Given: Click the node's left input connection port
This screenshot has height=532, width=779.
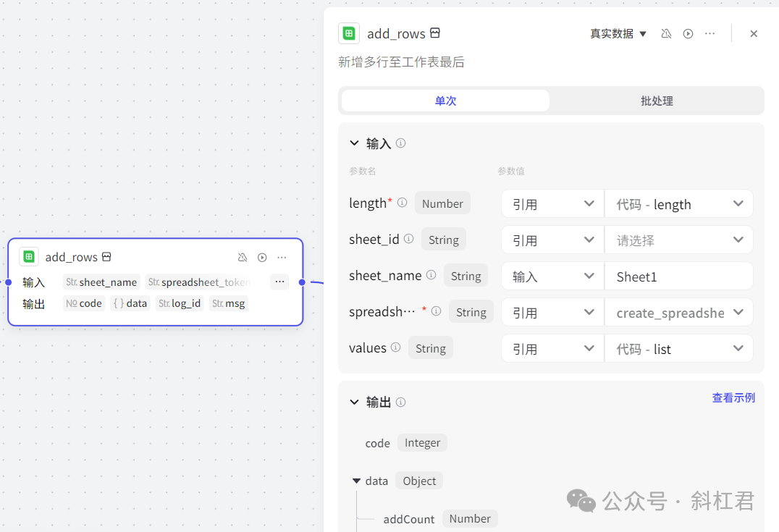Looking at the screenshot, I should pyautogui.click(x=9, y=282).
